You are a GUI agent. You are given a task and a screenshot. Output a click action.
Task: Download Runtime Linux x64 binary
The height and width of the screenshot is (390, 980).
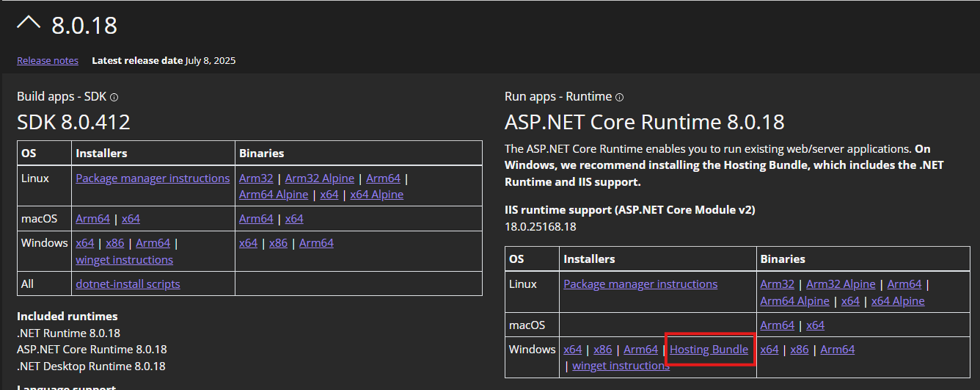pyautogui.click(x=850, y=300)
